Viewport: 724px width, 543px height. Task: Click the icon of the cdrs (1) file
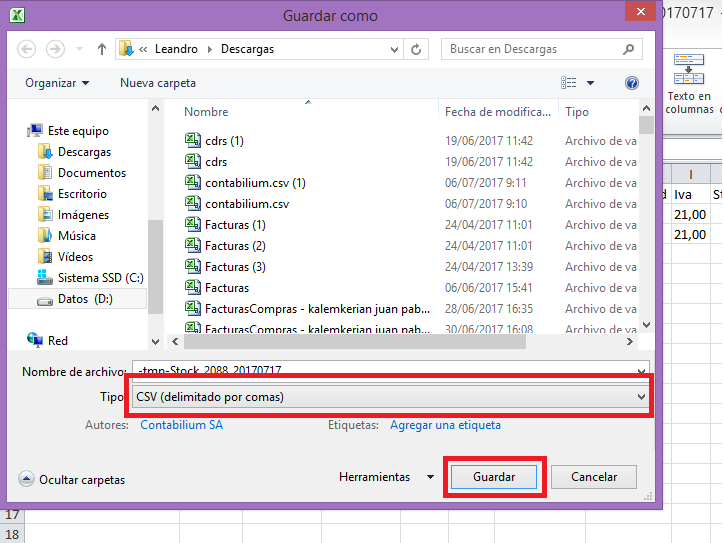[x=193, y=140]
